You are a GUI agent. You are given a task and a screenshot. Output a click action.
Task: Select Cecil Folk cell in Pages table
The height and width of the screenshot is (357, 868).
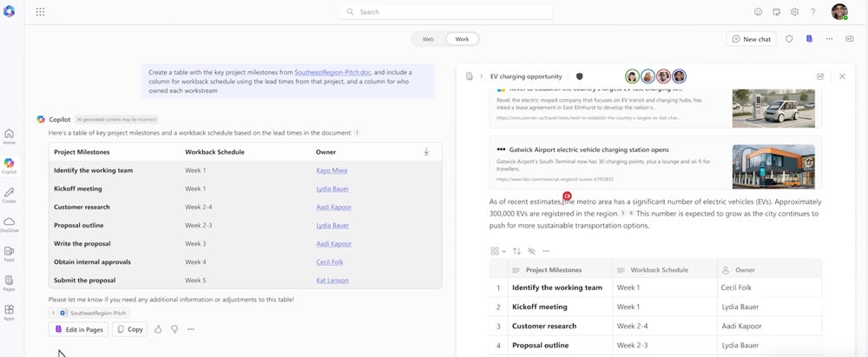pos(769,288)
